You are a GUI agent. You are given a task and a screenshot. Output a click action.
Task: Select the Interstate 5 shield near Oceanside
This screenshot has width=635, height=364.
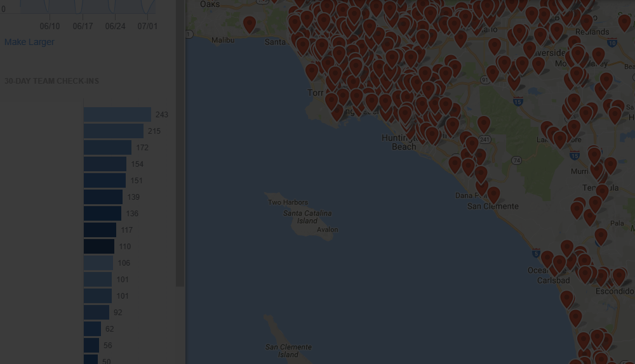pyautogui.click(x=536, y=254)
